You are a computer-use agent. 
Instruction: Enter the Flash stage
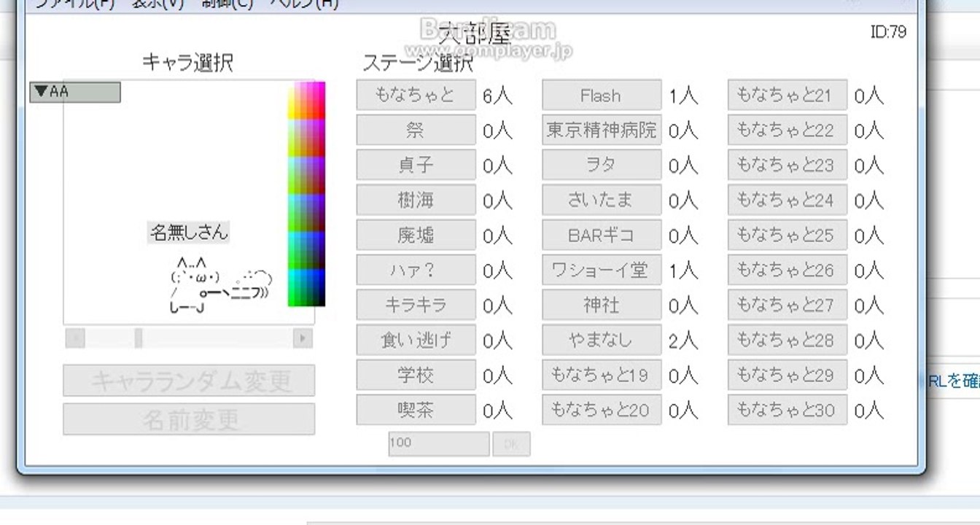(602, 95)
